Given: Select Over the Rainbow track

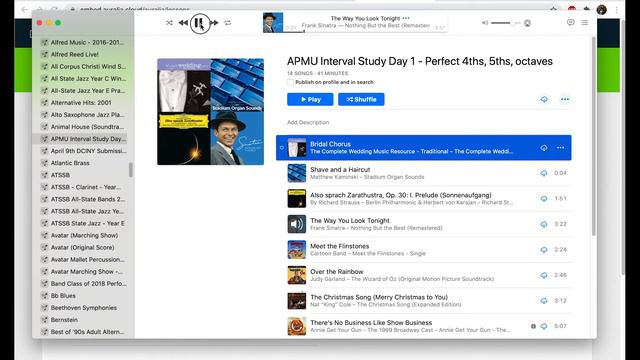Looking at the screenshot, I should click(x=424, y=275).
